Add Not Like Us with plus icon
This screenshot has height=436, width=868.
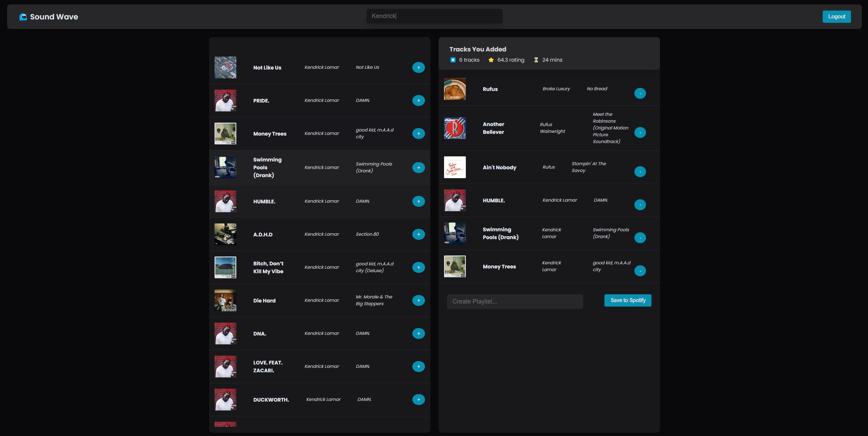click(x=418, y=67)
